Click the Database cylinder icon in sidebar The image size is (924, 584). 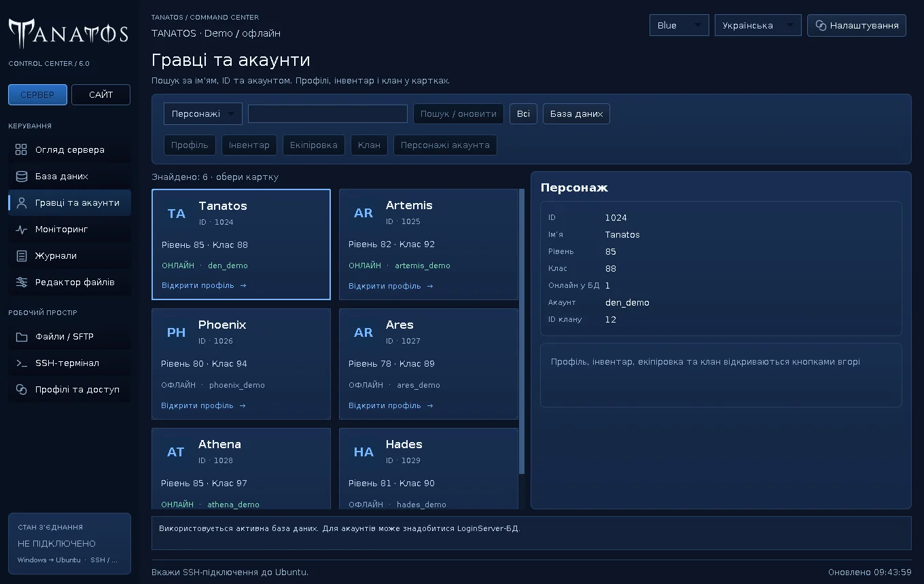(x=21, y=176)
